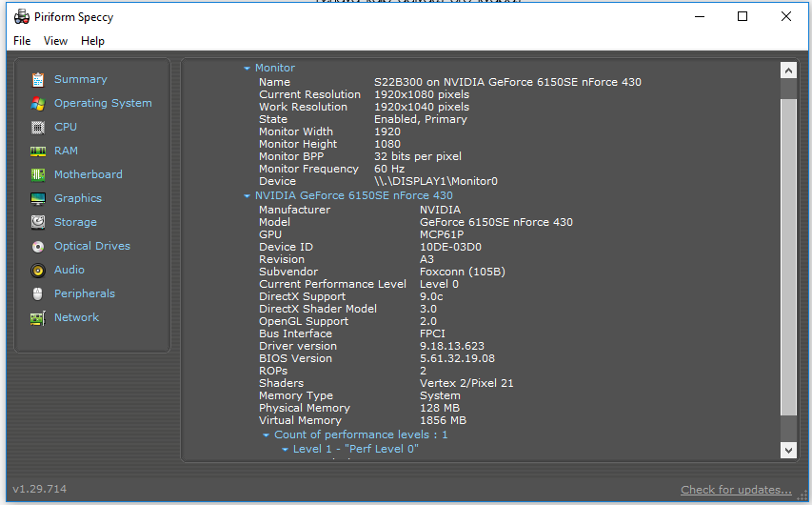Close the Speccy window

(786, 16)
